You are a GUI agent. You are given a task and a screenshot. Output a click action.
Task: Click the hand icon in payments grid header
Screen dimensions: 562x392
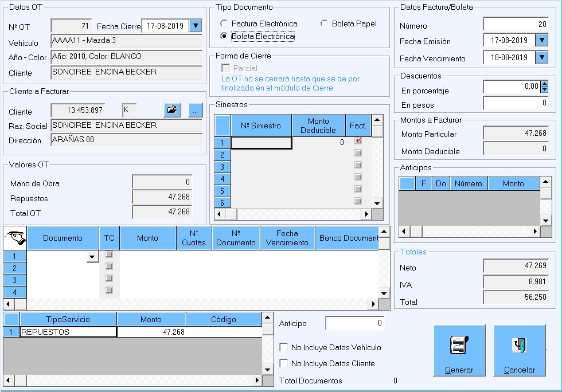15,238
